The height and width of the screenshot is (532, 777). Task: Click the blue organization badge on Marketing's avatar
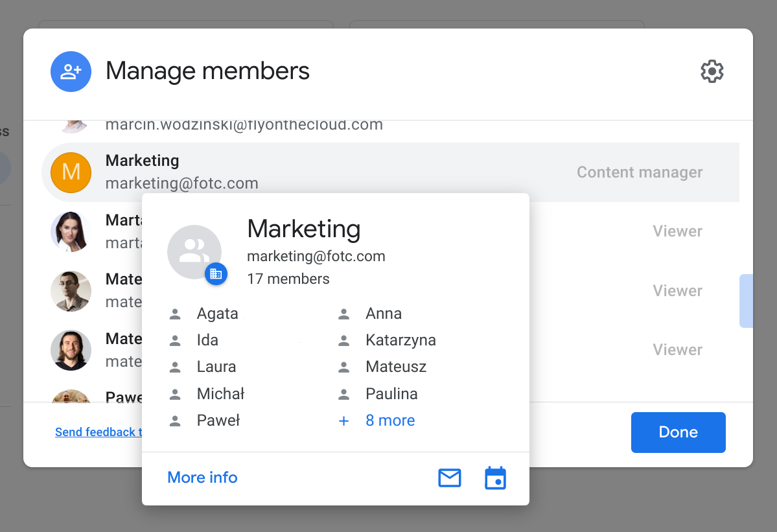(216, 273)
